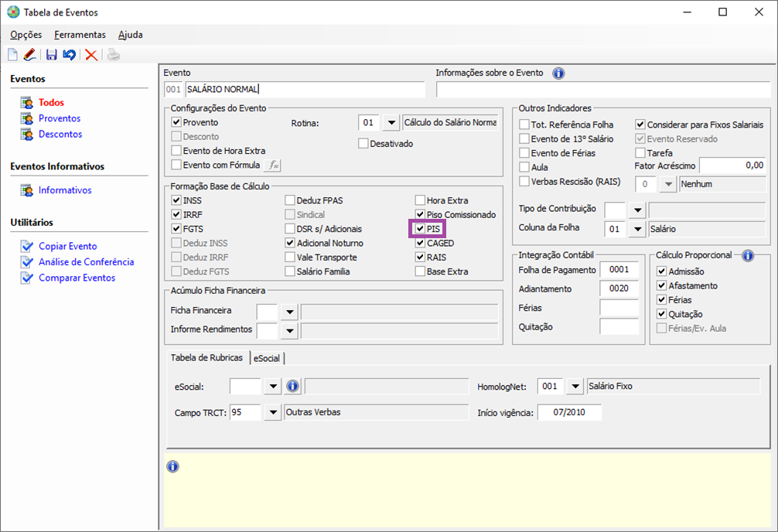Uncheck the INSS checkbox

pos(176,200)
